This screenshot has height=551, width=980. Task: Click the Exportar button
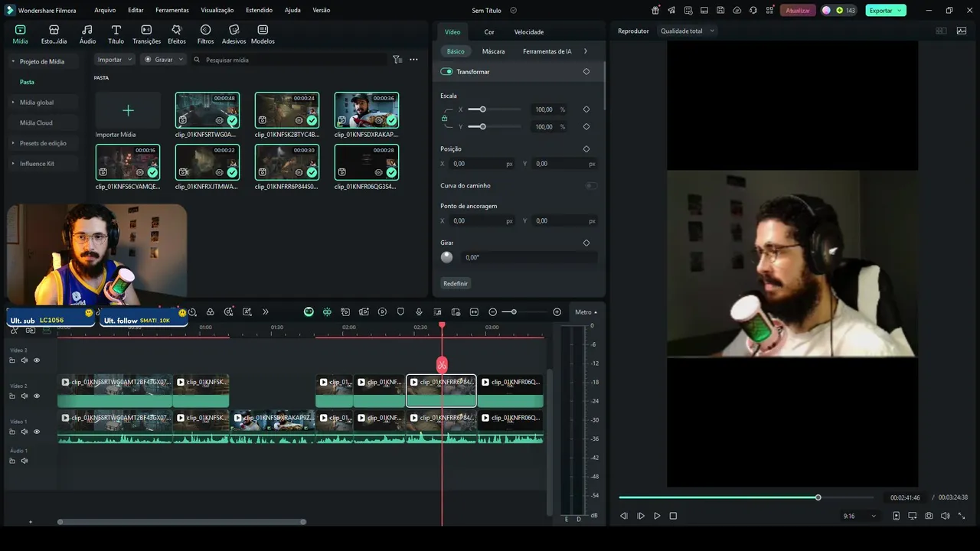[886, 10]
